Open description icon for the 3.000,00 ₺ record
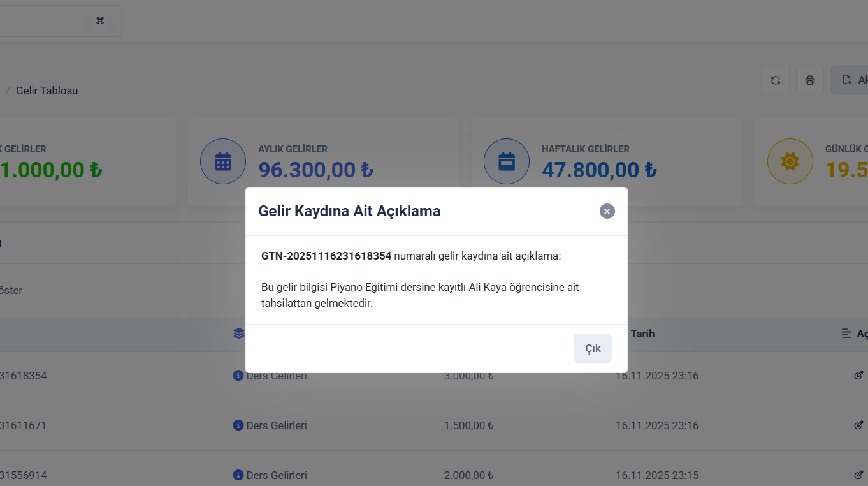 (x=858, y=375)
